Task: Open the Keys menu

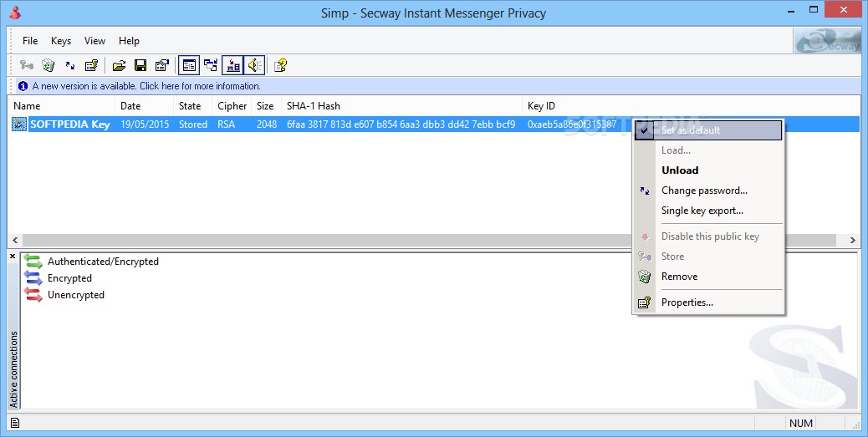Action: (61, 41)
